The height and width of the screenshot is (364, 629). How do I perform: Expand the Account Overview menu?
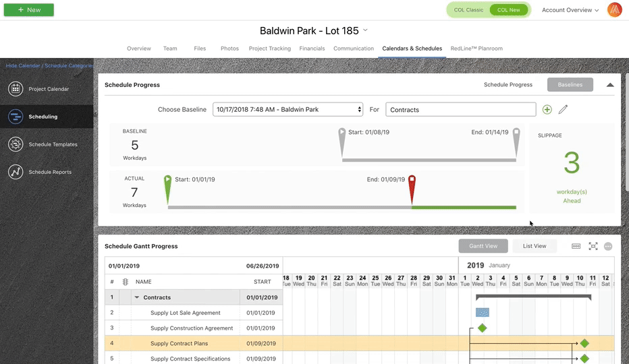[x=570, y=10]
